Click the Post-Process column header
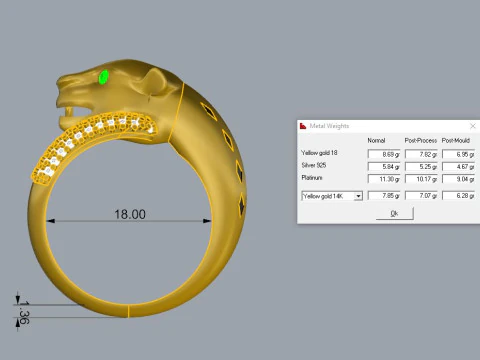The image size is (480, 360). point(421,141)
